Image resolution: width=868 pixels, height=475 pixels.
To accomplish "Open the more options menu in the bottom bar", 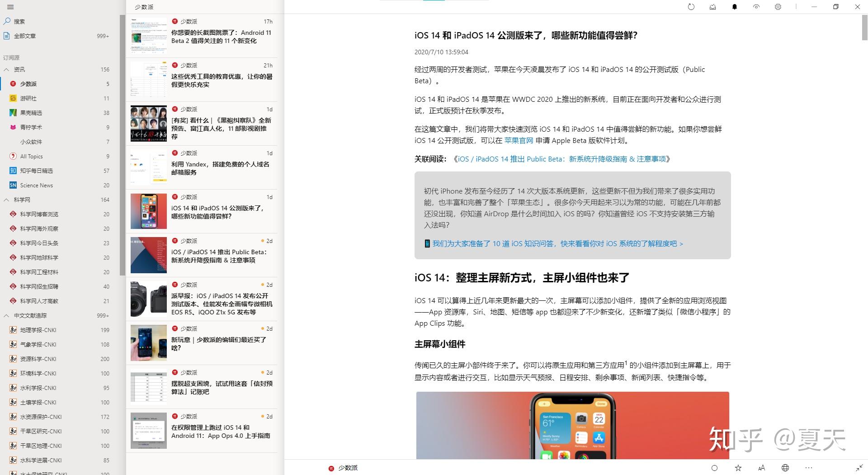I will tap(809, 468).
